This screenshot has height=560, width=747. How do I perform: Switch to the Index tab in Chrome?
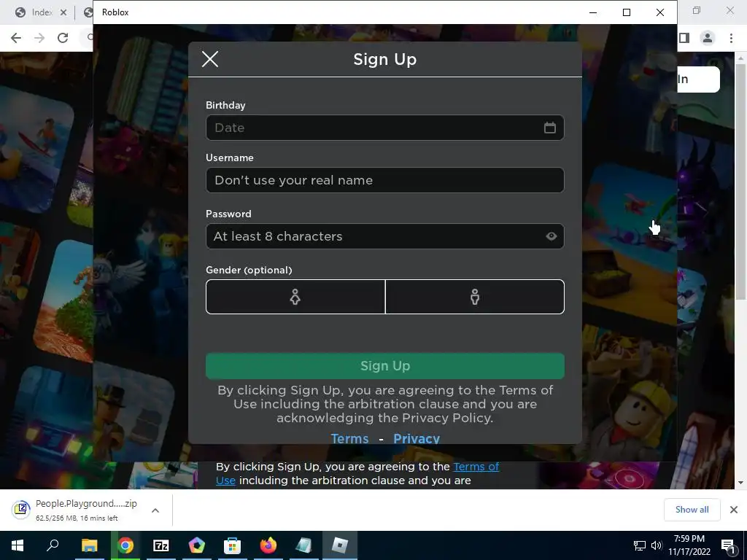click(x=42, y=13)
